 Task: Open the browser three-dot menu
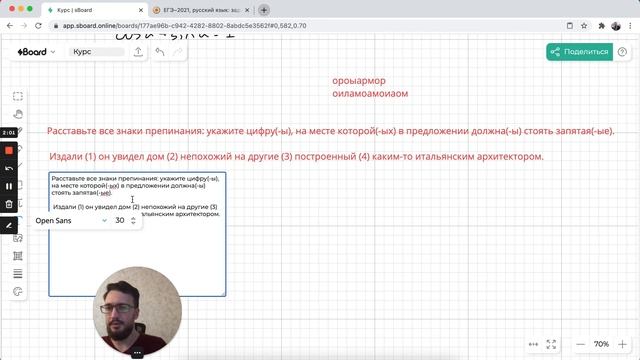point(630,26)
